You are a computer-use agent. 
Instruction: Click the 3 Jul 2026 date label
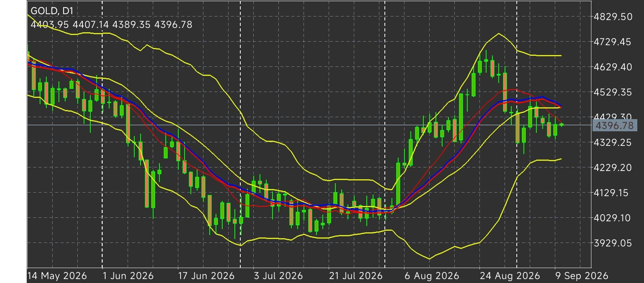pos(278,276)
